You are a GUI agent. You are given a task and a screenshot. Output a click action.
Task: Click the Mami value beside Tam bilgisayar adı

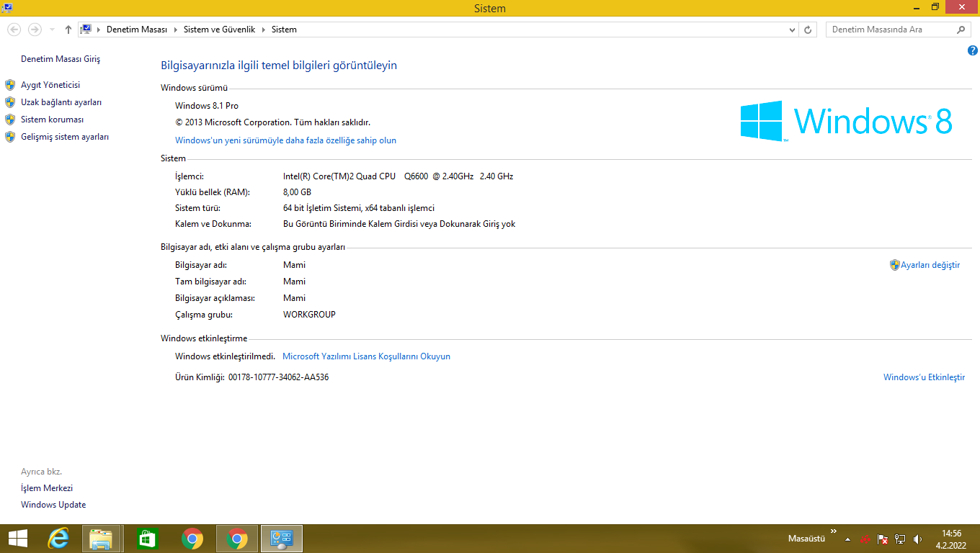[294, 282]
